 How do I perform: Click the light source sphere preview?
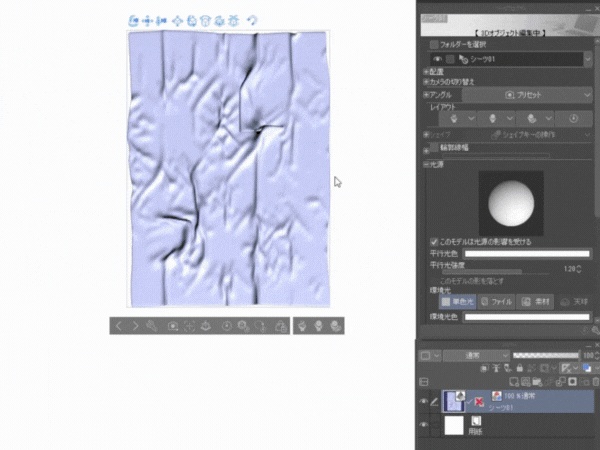pyautogui.click(x=511, y=203)
